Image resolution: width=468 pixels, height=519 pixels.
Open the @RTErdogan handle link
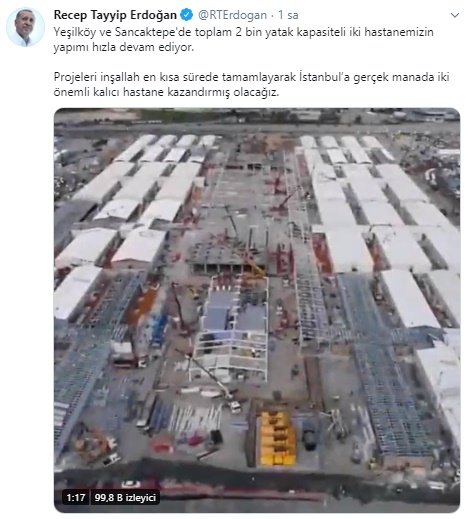[232, 15]
